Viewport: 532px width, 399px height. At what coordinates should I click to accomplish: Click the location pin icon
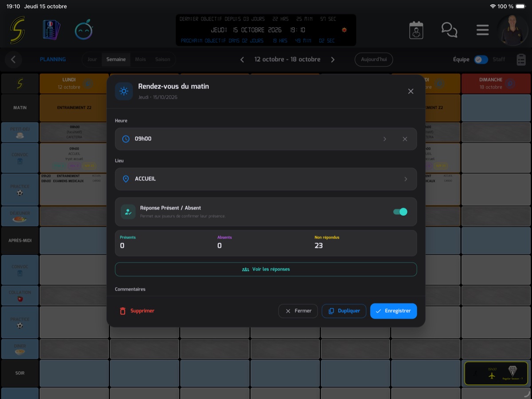click(x=126, y=179)
